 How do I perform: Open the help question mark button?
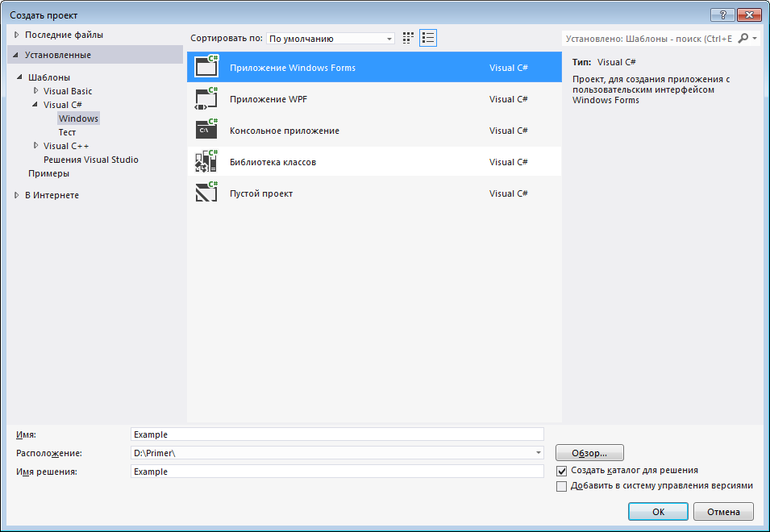(723, 15)
